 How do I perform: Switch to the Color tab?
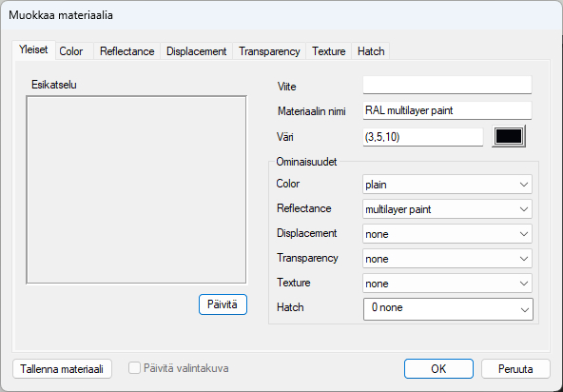tap(71, 51)
